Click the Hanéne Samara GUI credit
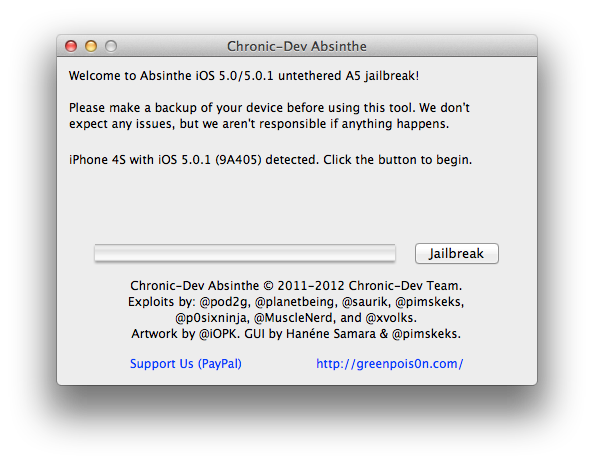The image size is (594, 464). [x=331, y=334]
